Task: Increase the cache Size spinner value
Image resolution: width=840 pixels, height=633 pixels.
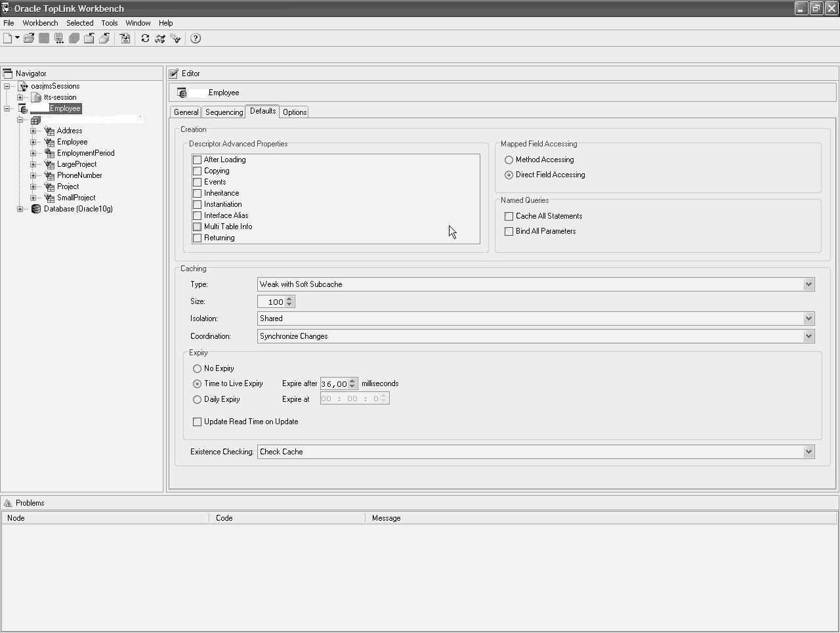Action: (289, 299)
